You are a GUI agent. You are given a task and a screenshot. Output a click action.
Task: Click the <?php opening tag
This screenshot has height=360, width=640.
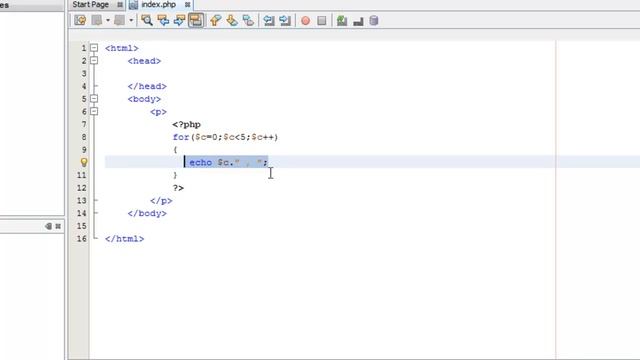point(187,124)
